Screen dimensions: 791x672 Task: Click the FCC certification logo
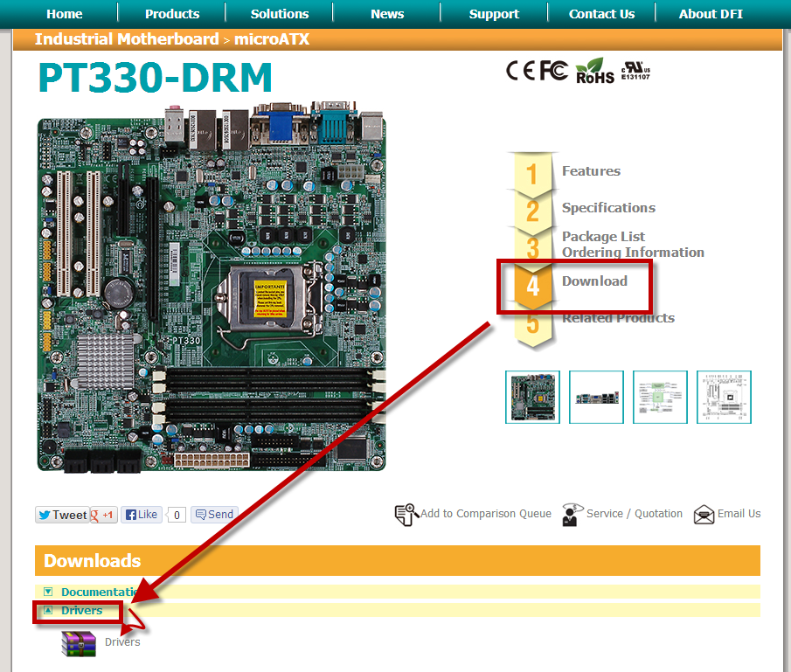point(553,70)
